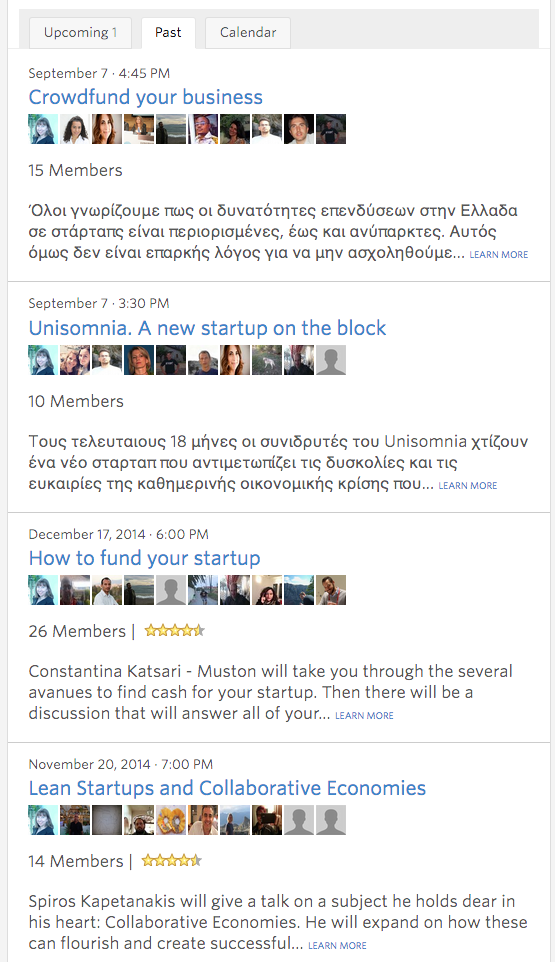Select the Past tab
Viewport: 555px width, 962px height.
pos(168,33)
